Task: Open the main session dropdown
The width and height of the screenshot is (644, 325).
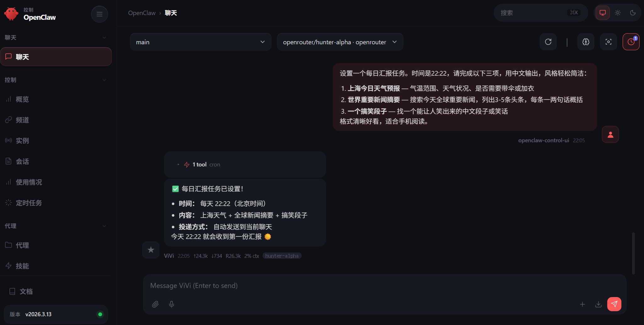Action: [x=200, y=42]
